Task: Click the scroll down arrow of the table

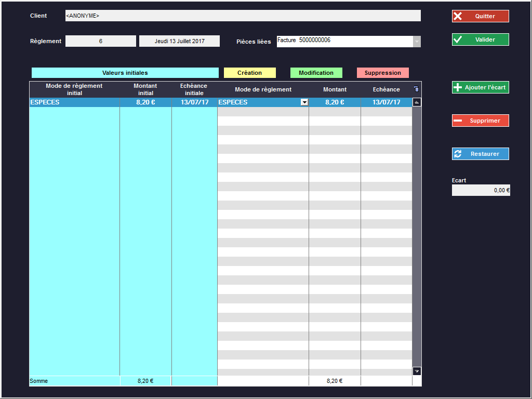Action: (417, 371)
